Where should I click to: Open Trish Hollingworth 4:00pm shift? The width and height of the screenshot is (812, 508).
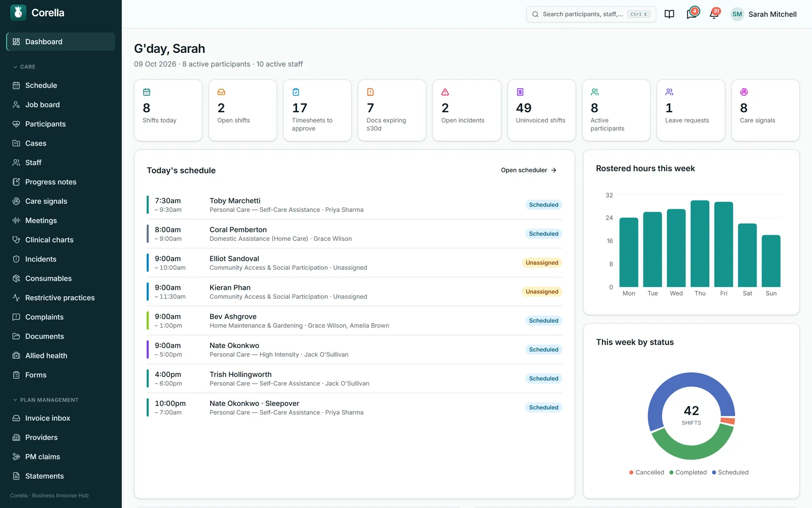(354, 378)
